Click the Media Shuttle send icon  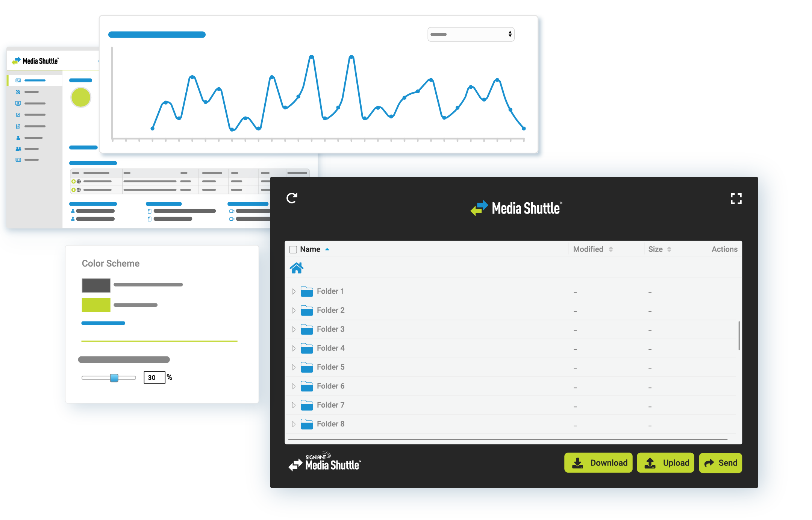(x=709, y=463)
